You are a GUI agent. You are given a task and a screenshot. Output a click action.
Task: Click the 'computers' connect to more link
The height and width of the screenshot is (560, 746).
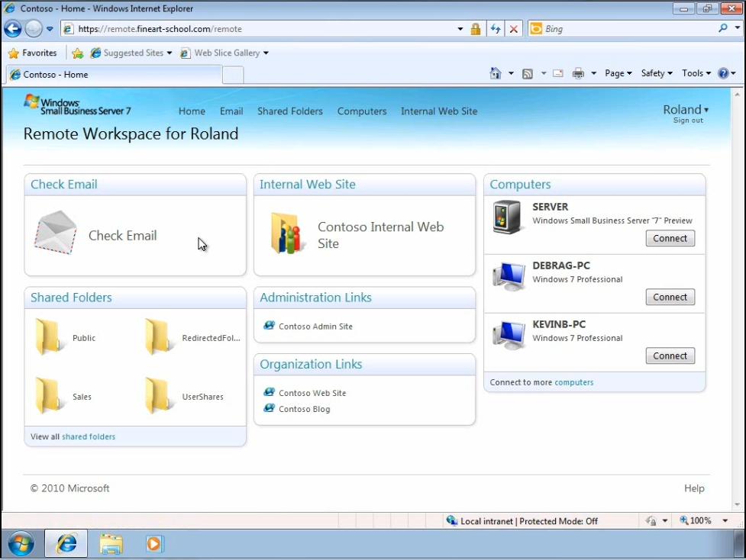point(573,382)
